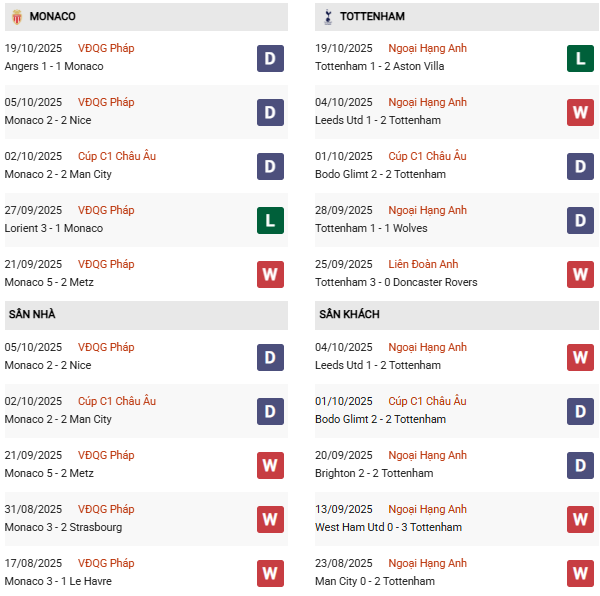Open the Sân Nhà home matches section
Image resolution: width=600 pixels, height=596 pixels.
(32, 314)
